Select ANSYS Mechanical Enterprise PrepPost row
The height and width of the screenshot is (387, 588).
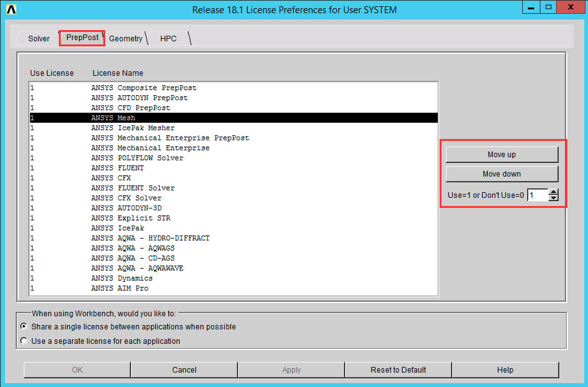point(234,138)
